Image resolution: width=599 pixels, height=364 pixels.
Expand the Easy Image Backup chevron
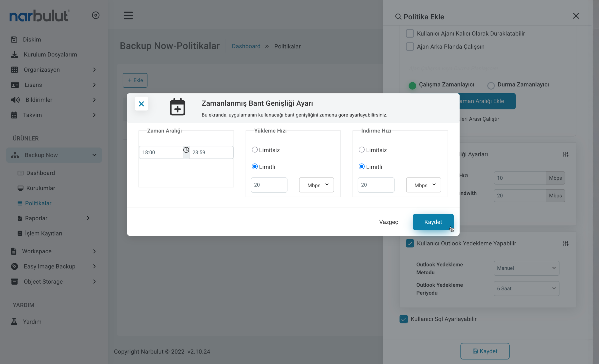pos(94,266)
